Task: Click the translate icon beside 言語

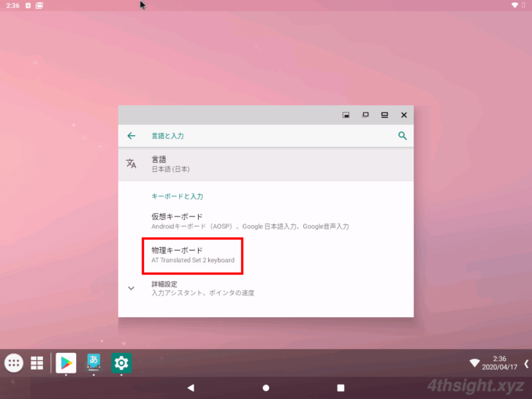Action: [132, 164]
